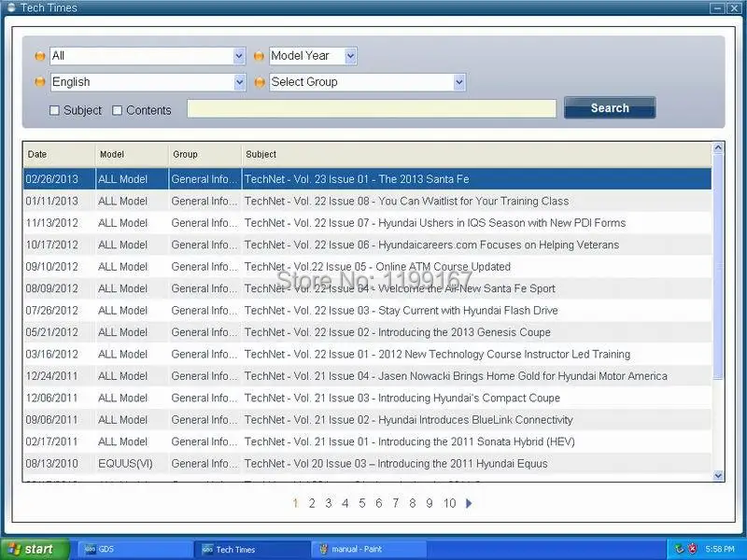Open results page 7
The height and width of the screenshot is (560, 747).
pyautogui.click(x=395, y=503)
